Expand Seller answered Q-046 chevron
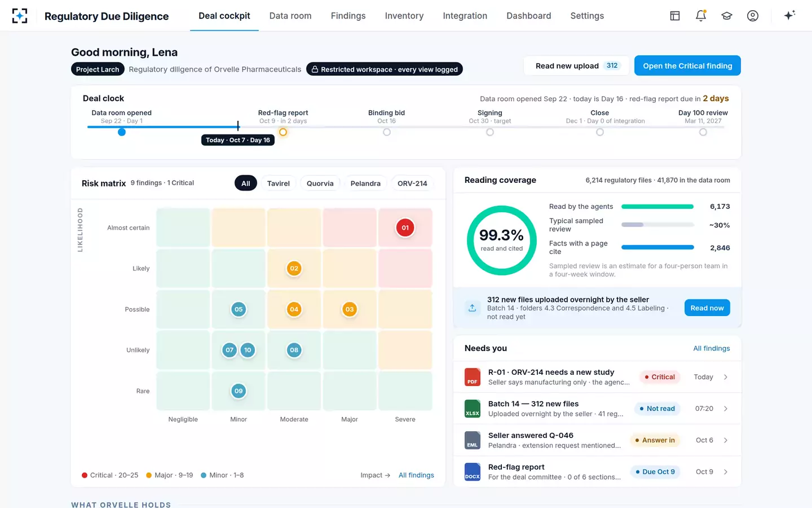Viewport: 812px width, 508px height. coord(726,440)
